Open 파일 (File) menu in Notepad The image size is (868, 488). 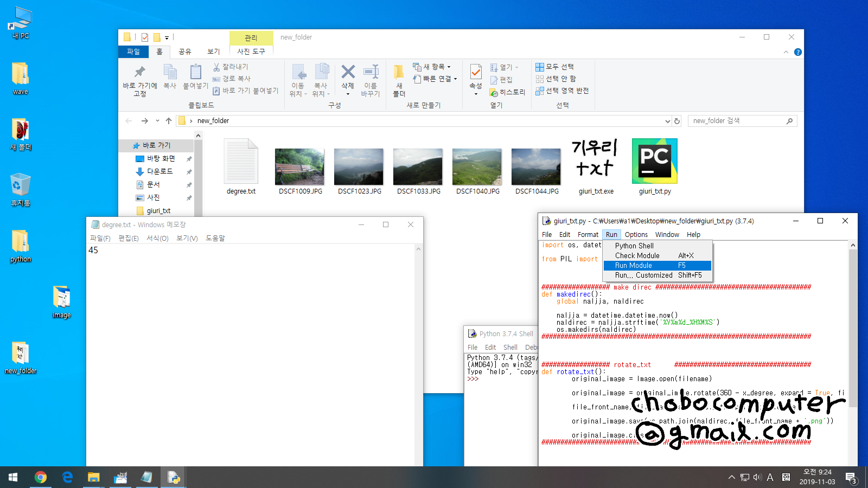point(100,238)
